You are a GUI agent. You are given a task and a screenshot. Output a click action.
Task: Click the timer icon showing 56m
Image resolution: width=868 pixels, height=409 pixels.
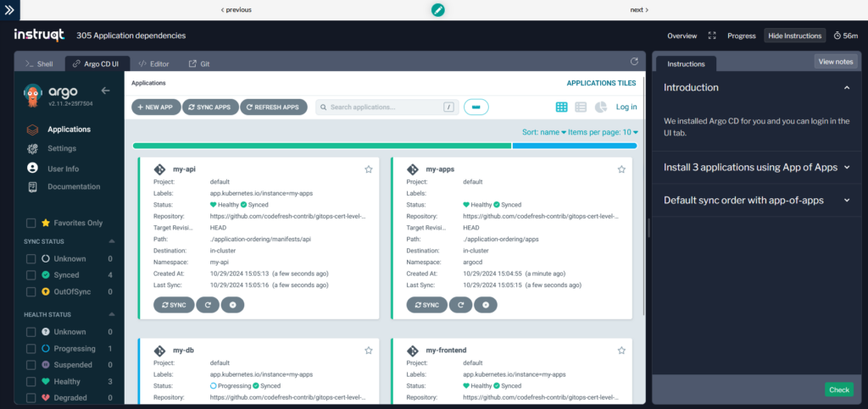(837, 36)
